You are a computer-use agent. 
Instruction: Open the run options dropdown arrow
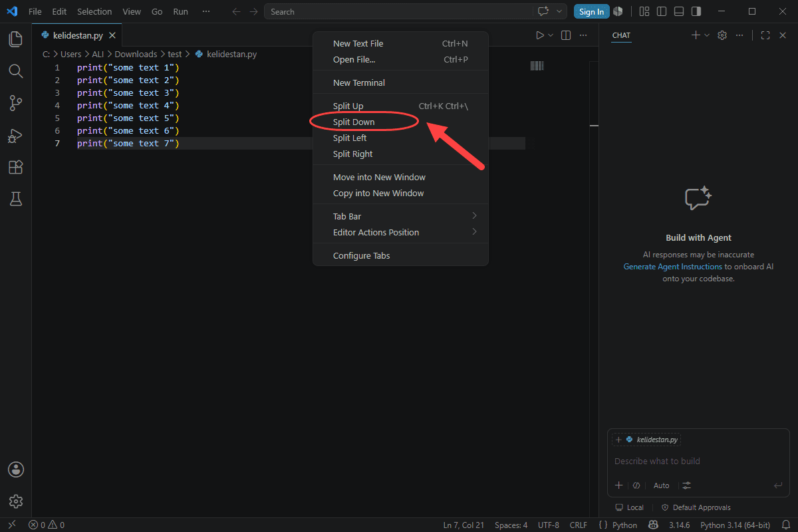click(551, 35)
